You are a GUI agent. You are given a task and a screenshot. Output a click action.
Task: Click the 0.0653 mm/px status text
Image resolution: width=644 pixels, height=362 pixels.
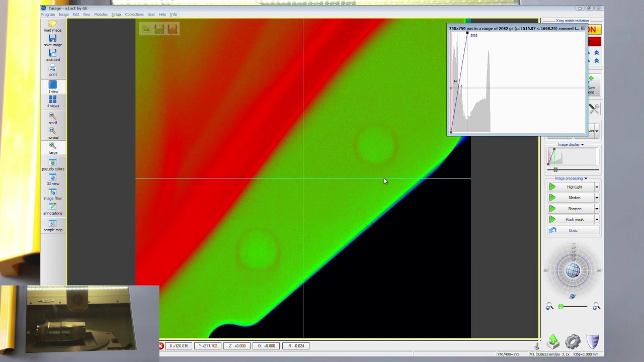coord(548,354)
